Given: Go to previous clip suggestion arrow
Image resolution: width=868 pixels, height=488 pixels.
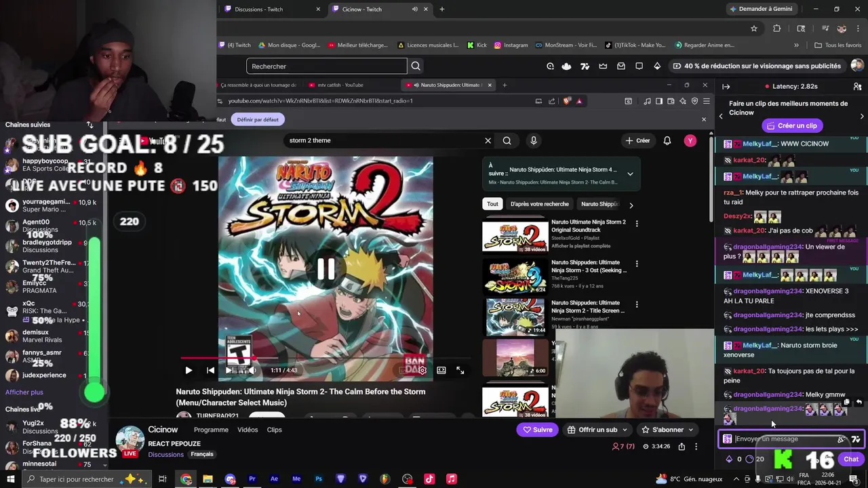Looking at the screenshot, I should [x=721, y=117].
